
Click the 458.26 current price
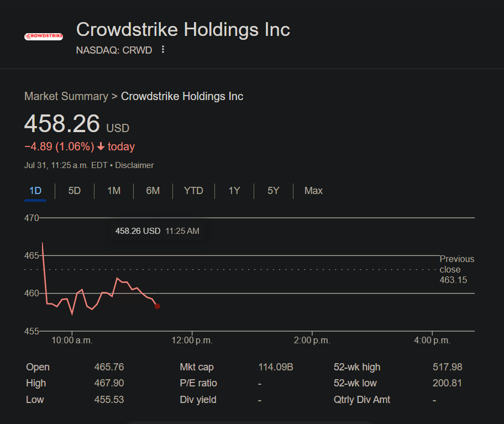click(x=62, y=123)
